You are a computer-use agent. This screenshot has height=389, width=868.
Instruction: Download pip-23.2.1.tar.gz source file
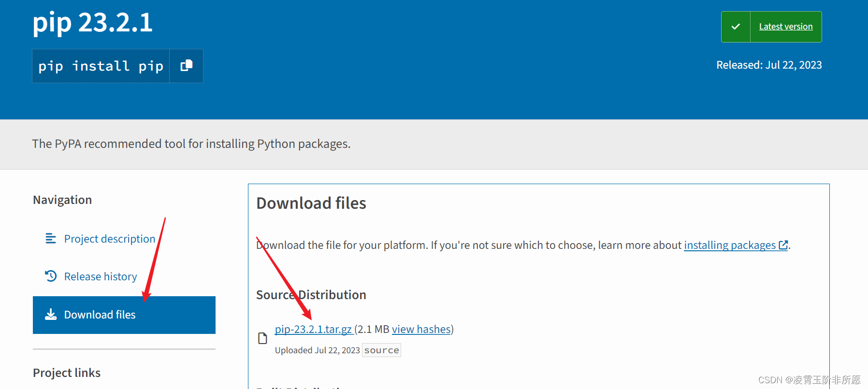tap(313, 329)
